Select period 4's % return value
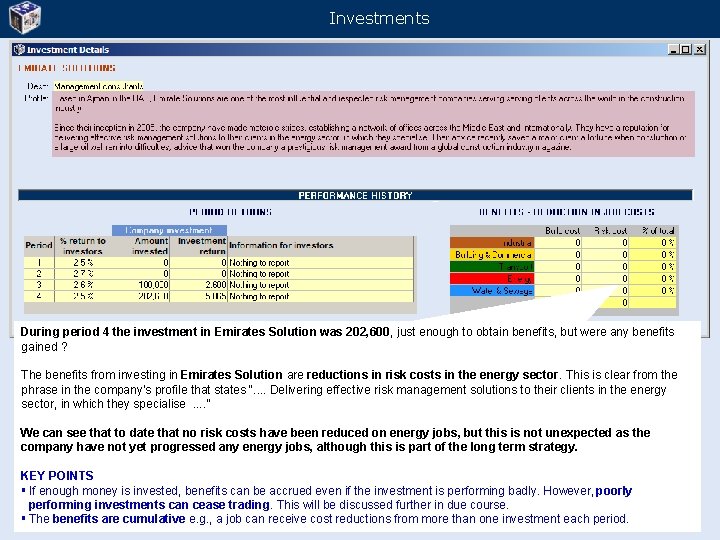 (83, 296)
